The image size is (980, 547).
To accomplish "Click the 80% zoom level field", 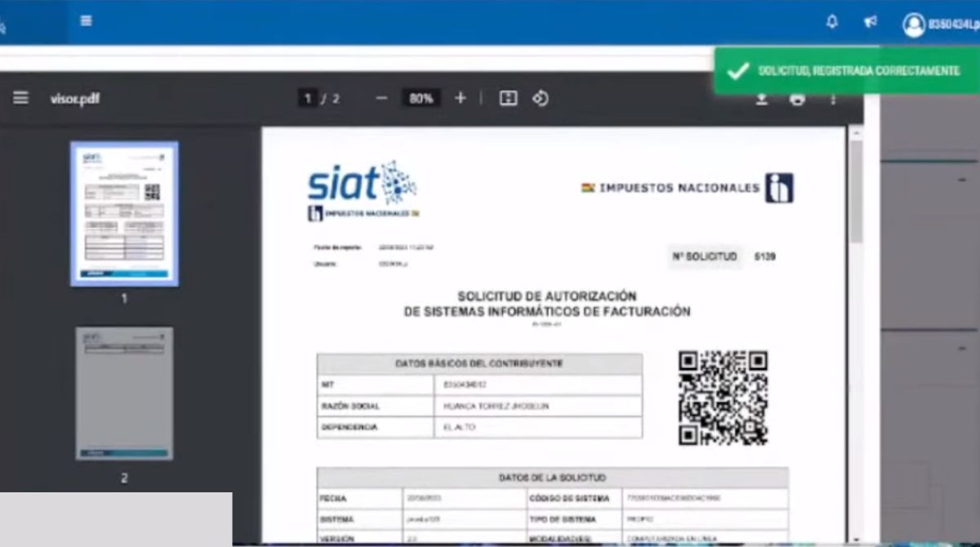I will tap(421, 99).
